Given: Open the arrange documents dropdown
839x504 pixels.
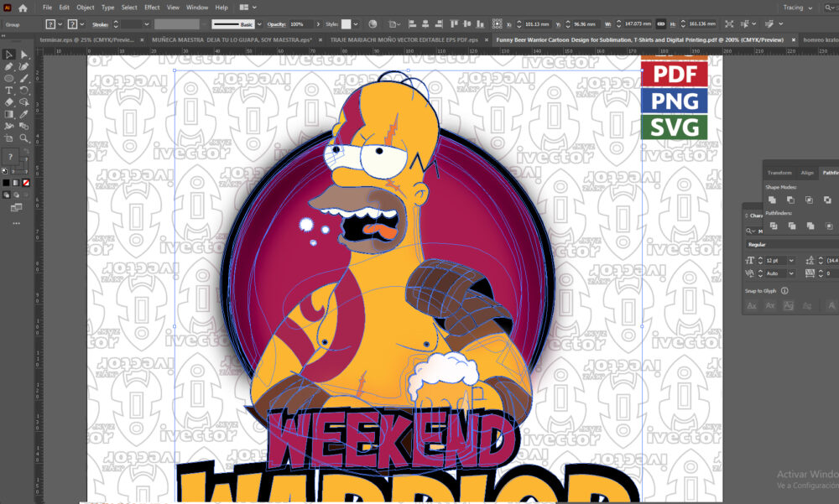Looking at the screenshot, I should (x=248, y=8).
